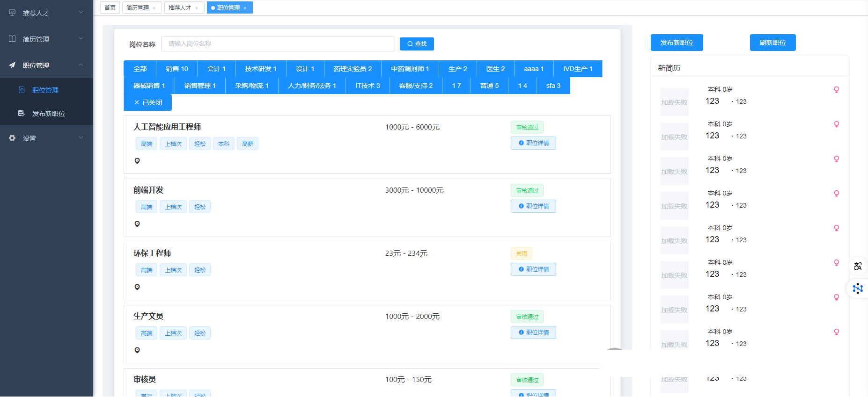Click the translate floating icon at right edge
The width and height of the screenshot is (868, 397).
858,266
